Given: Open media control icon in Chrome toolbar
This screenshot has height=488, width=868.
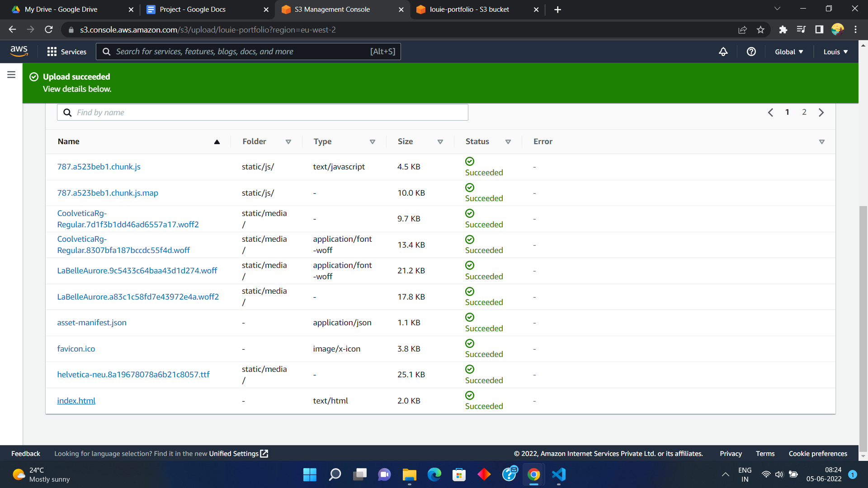Looking at the screenshot, I should (801, 30).
